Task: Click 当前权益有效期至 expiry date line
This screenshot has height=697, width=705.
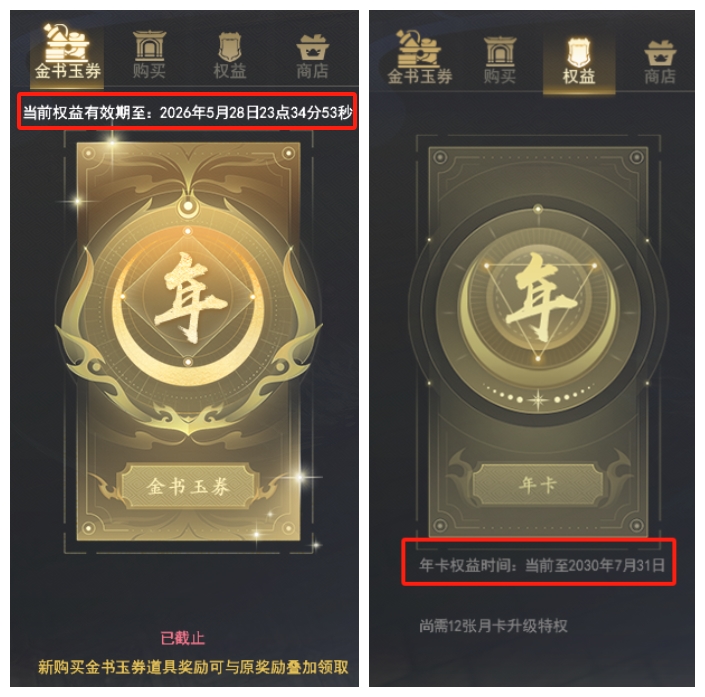Action: click(187, 112)
